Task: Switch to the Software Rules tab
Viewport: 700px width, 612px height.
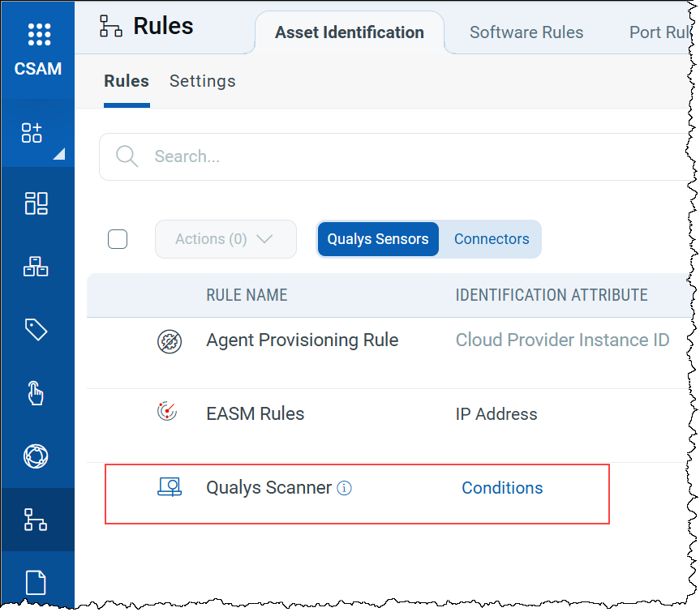Action: pos(526,32)
